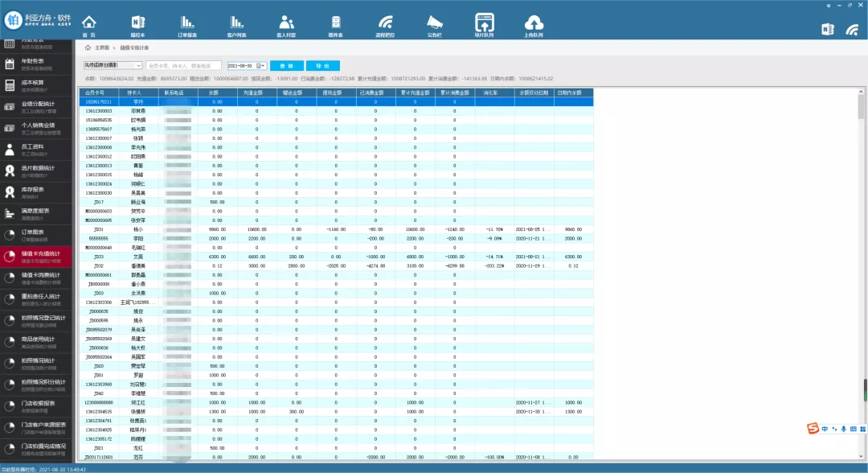Click the 拍照情况统计 pie icon
The width and height of the screenshot is (868, 473).
click(10, 364)
